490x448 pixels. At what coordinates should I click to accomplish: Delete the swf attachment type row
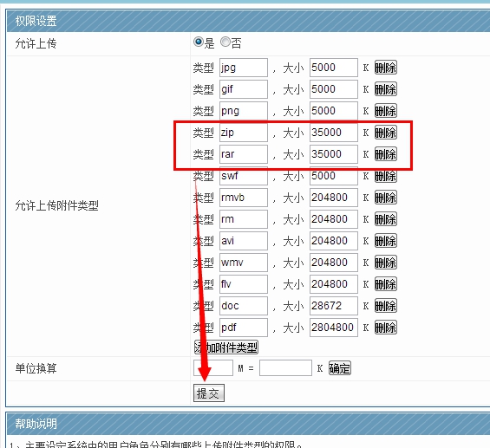pos(386,176)
